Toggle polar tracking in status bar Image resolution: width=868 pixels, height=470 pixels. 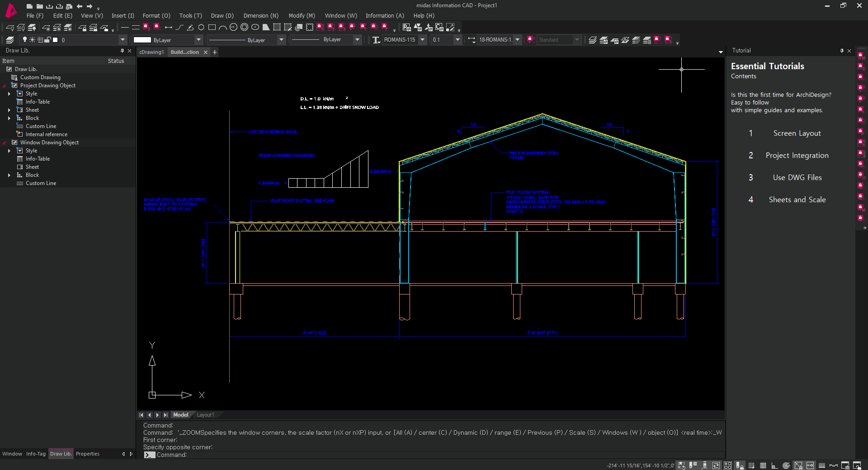click(786, 465)
